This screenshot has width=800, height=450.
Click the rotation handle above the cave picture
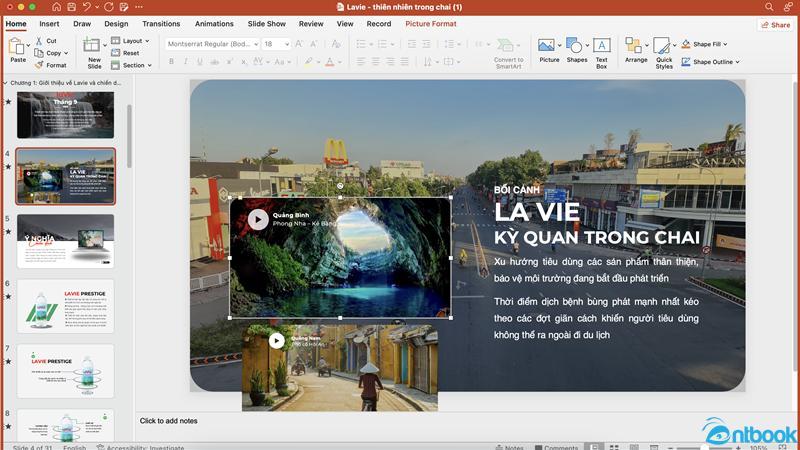coord(340,186)
